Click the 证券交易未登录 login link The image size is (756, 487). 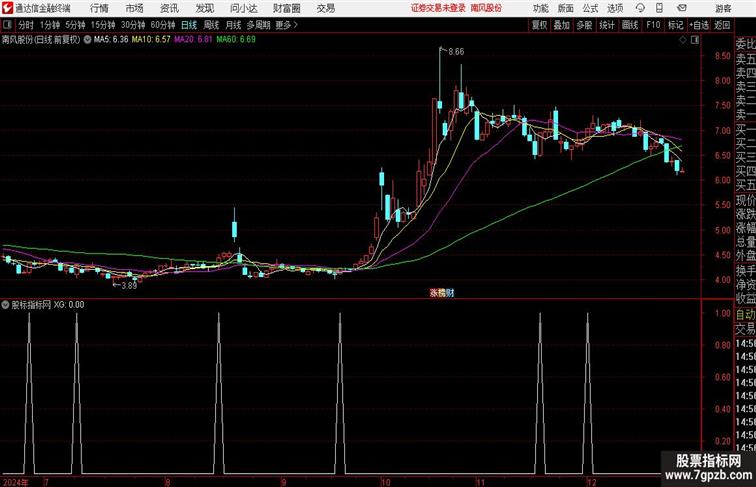tap(438, 8)
